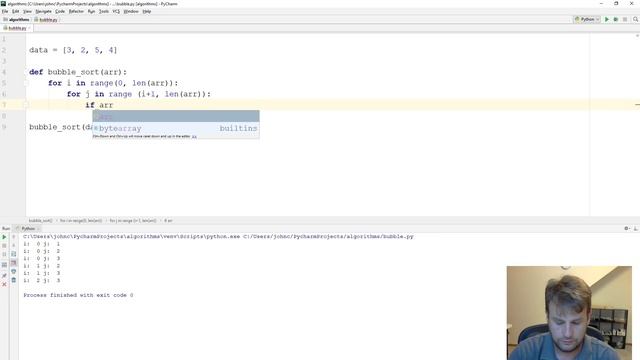Click the inspection indicator at editor top right
This screenshot has height=360, width=640.
(x=637, y=36)
